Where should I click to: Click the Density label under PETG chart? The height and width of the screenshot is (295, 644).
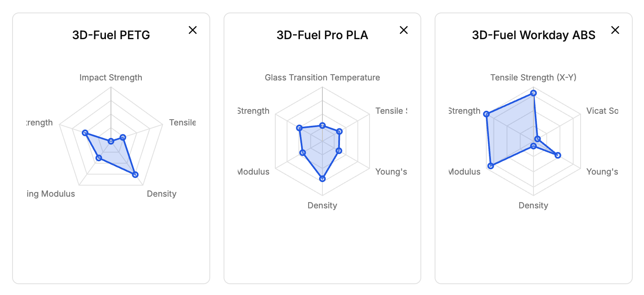(x=161, y=194)
